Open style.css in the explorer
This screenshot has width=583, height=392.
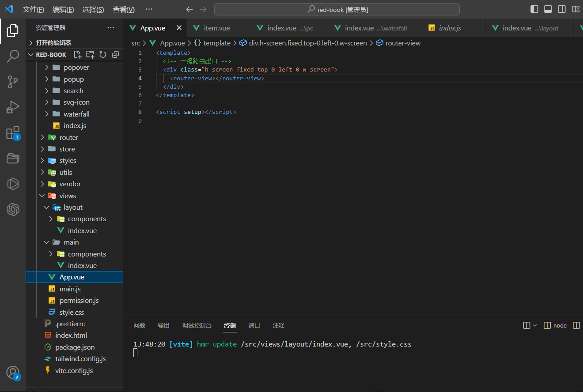pyautogui.click(x=74, y=312)
